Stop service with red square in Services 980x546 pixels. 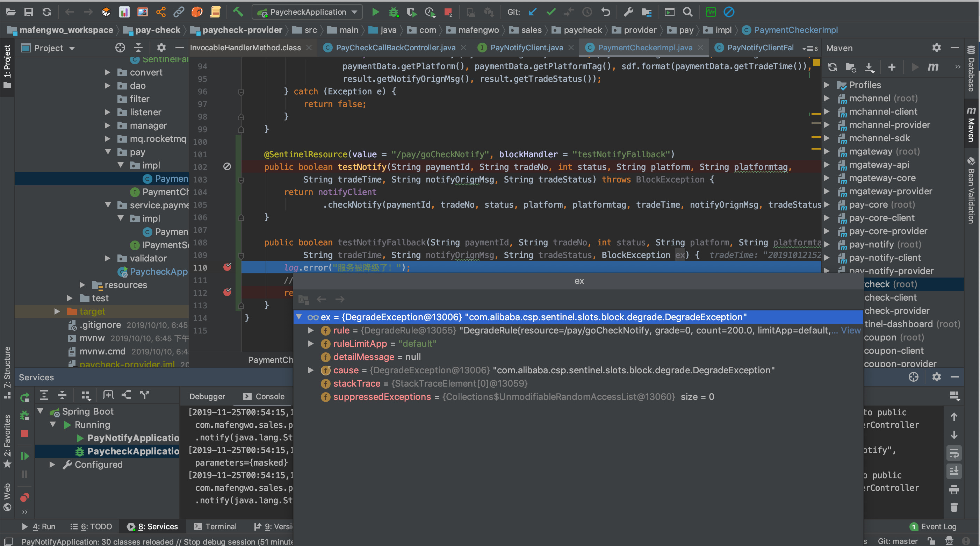[x=25, y=433]
